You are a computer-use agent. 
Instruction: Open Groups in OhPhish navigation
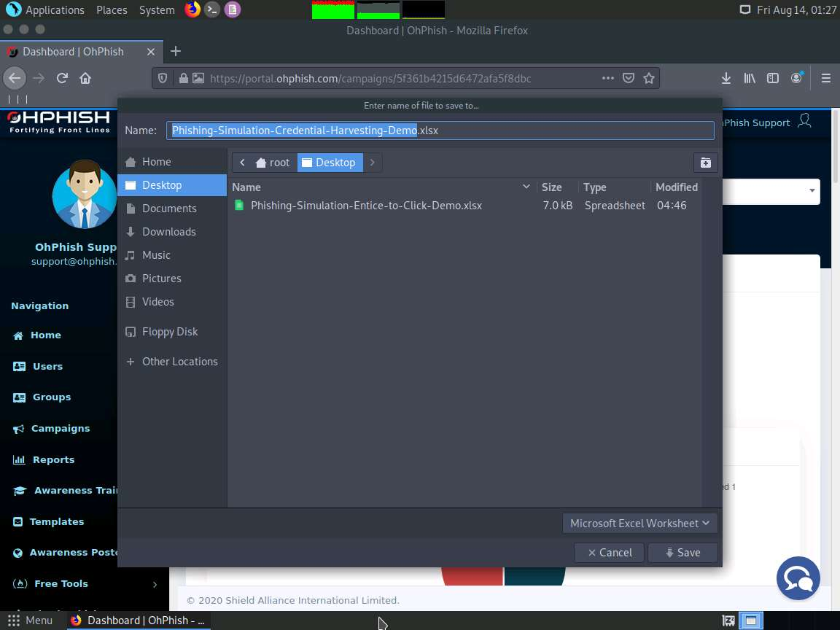tap(42, 397)
